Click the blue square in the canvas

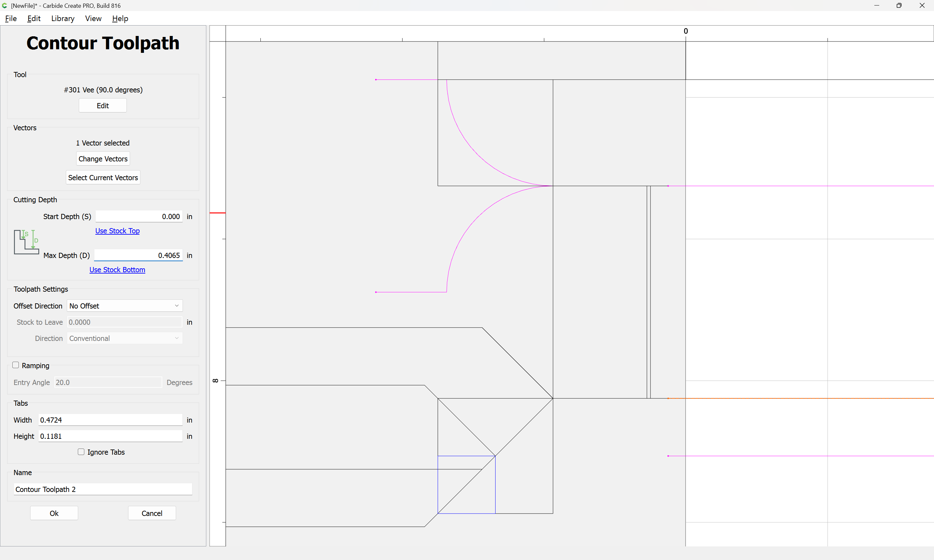(x=467, y=485)
